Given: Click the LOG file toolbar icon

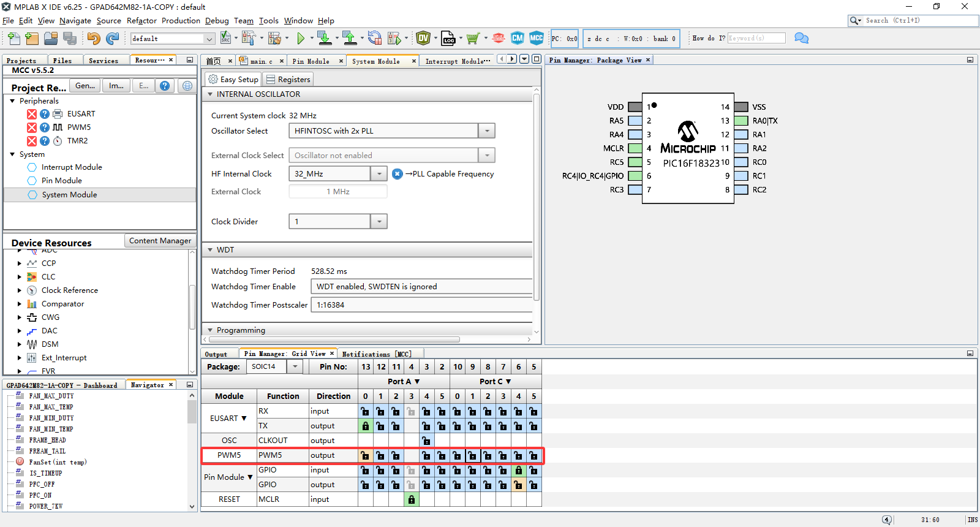Looking at the screenshot, I should point(448,39).
